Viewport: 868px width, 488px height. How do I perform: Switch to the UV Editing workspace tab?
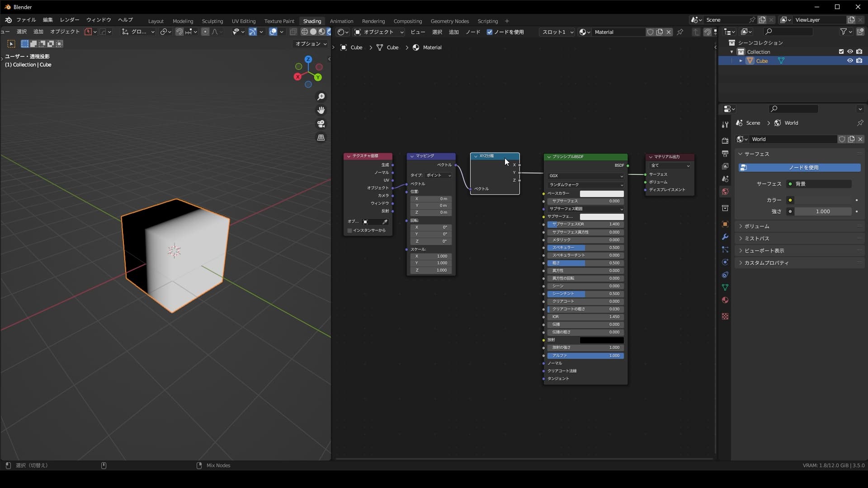pos(243,21)
